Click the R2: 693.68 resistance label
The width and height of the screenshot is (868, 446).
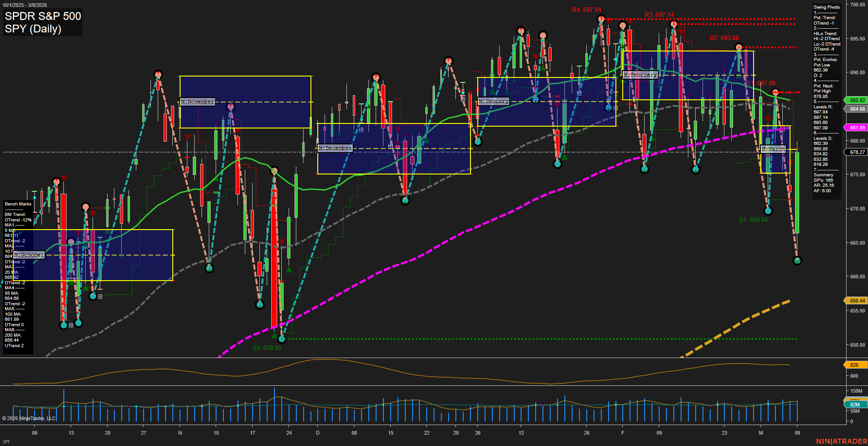[x=724, y=38]
